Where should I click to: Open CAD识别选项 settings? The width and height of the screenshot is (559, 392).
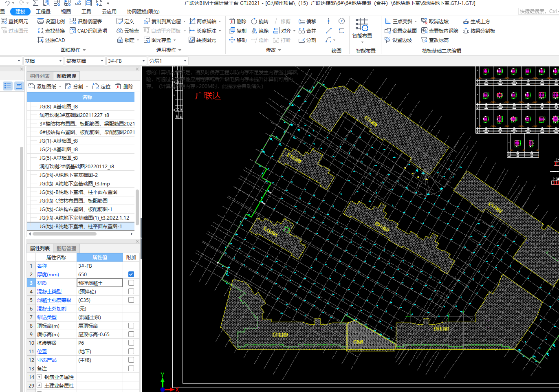point(88,31)
